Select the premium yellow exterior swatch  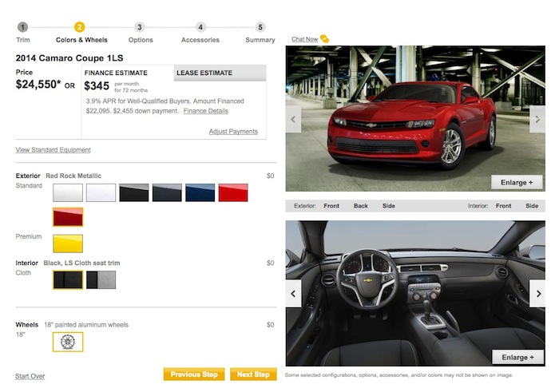pos(68,244)
